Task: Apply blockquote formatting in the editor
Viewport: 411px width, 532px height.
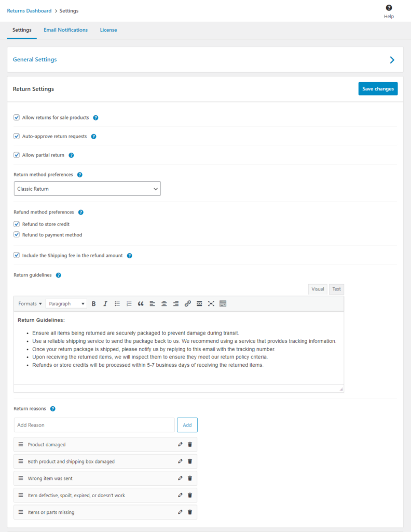Action: (141, 303)
